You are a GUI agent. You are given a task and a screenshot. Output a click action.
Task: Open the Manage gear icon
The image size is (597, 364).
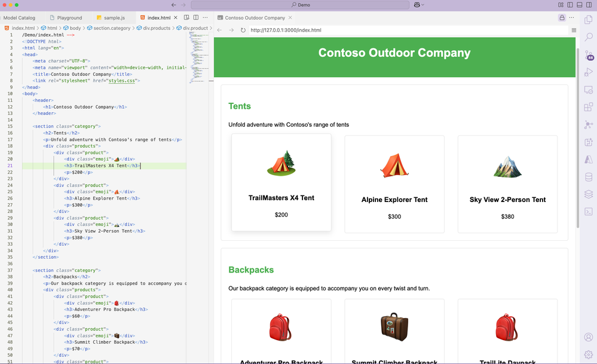589,354
